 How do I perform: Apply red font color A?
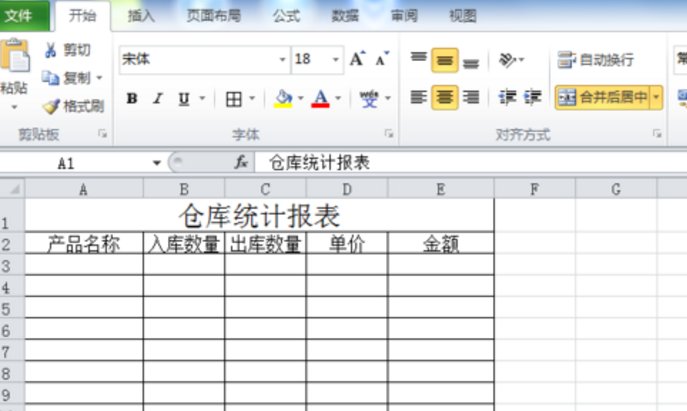pos(320,99)
